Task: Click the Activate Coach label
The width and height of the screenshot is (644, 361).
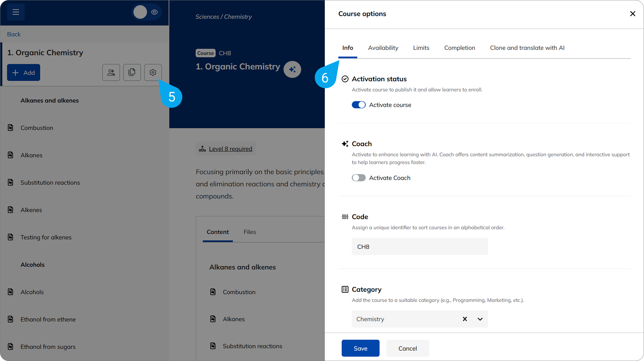Action: click(390, 178)
